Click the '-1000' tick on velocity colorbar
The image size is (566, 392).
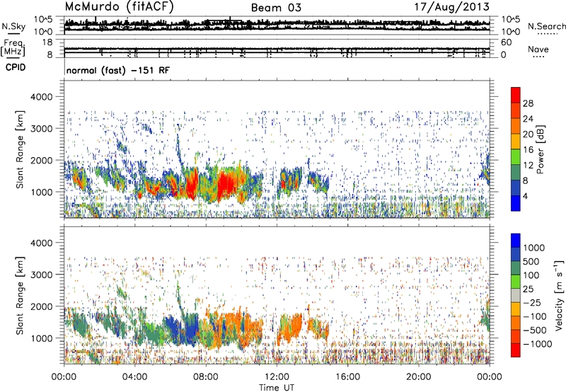pyautogui.click(x=538, y=344)
